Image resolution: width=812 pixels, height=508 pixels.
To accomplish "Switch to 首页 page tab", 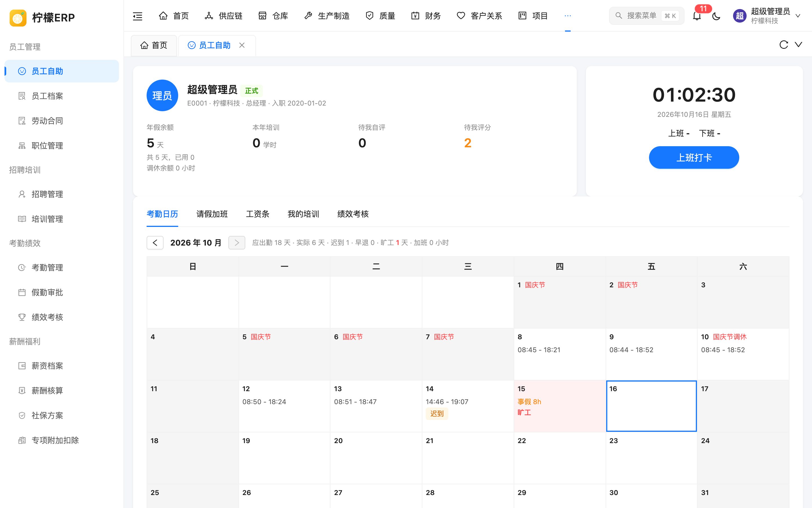I will [x=154, y=45].
